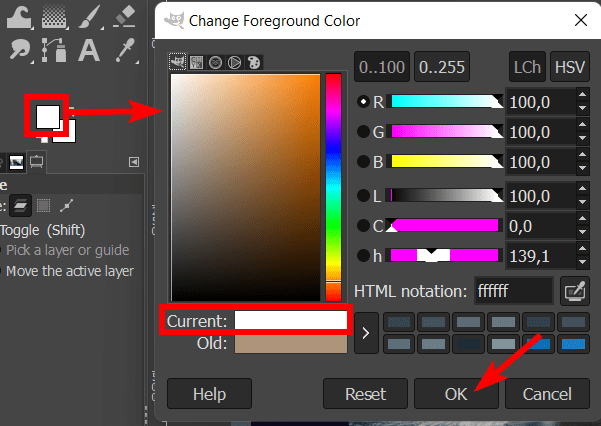The image size is (601, 426).
Task: Select the G channel radio button
Action: click(x=363, y=132)
